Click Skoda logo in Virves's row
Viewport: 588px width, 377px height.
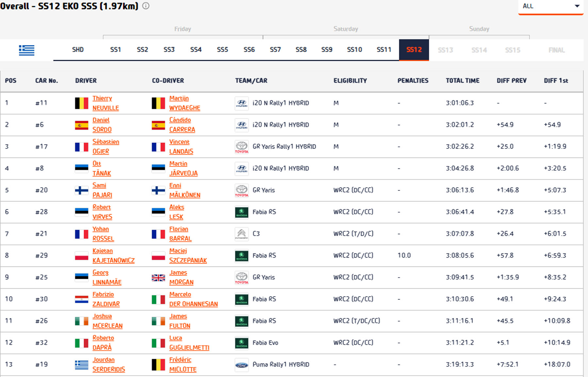click(242, 212)
